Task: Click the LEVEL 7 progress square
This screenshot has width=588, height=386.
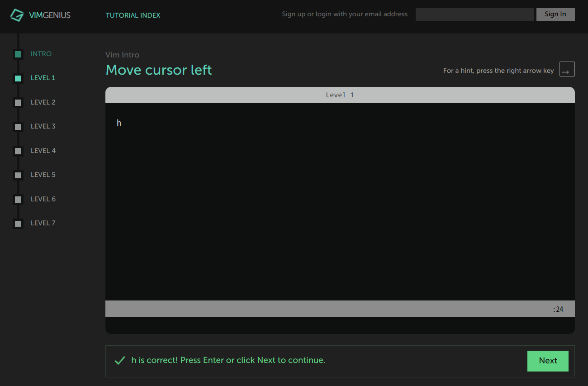Action: tap(18, 223)
